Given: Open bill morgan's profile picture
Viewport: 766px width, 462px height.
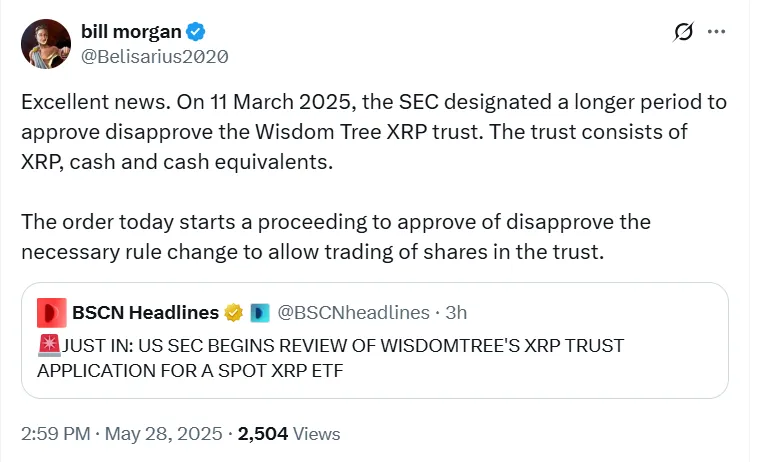Looking at the screenshot, I should (x=45, y=45).
